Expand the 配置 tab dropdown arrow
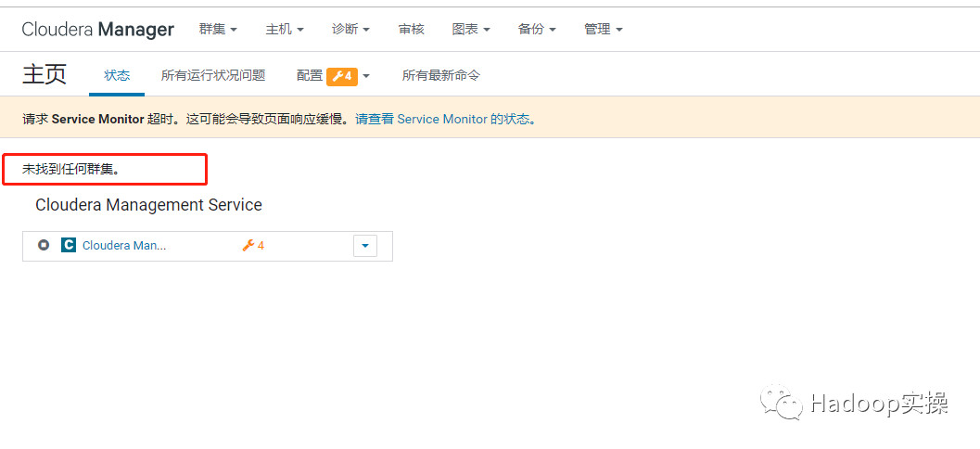This screenshot has width=980, height=449. point(366,76)
